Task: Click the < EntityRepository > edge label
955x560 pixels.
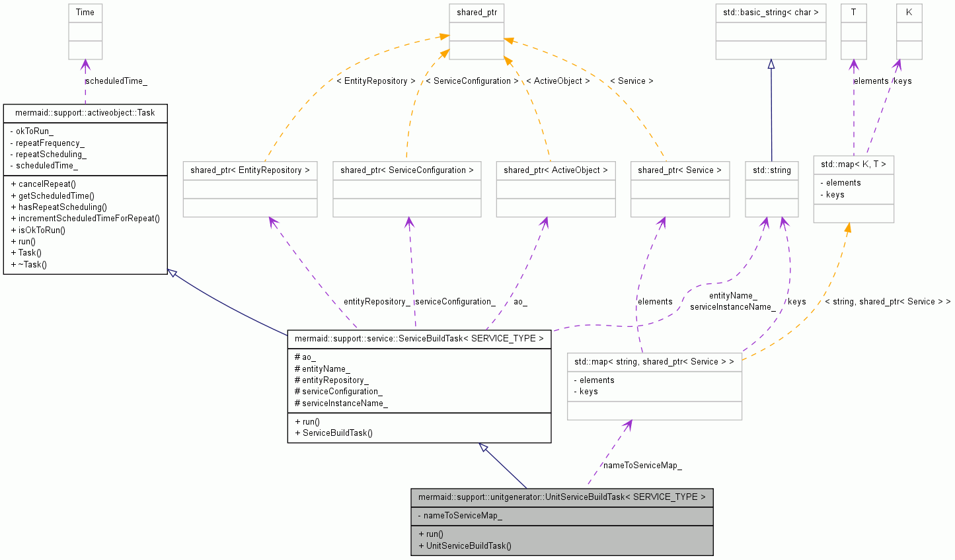Action: pos(376,81)
